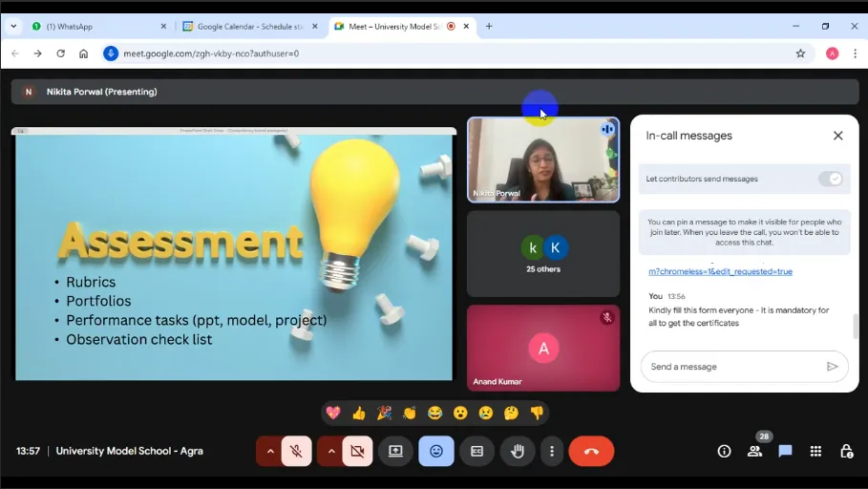868x489 pixels.
Task: Turn on captions button
Action: (476, 452)
